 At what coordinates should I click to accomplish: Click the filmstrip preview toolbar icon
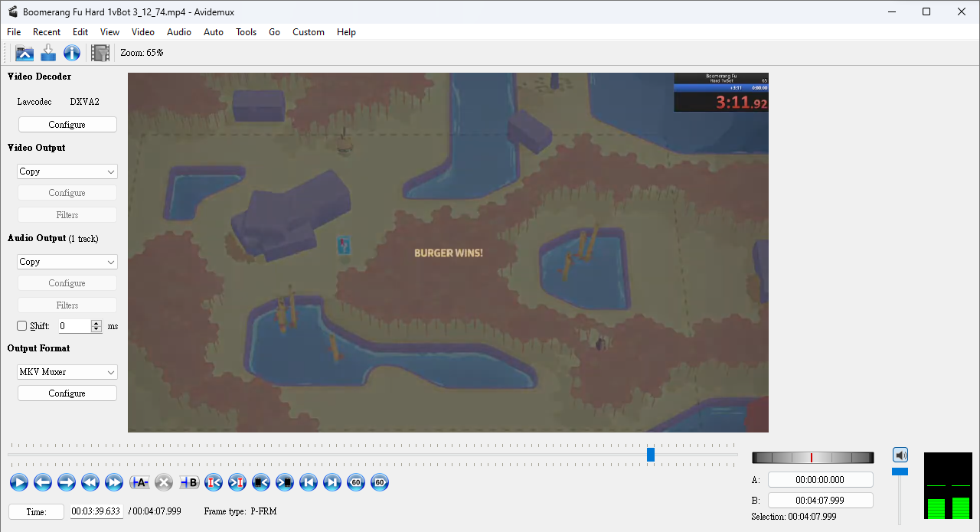click(100, 53)
